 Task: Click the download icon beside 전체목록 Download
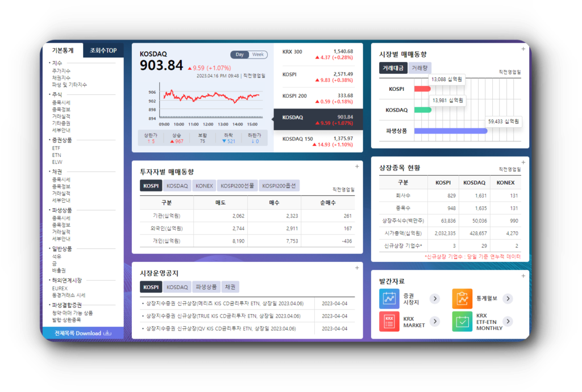point(107,333)
